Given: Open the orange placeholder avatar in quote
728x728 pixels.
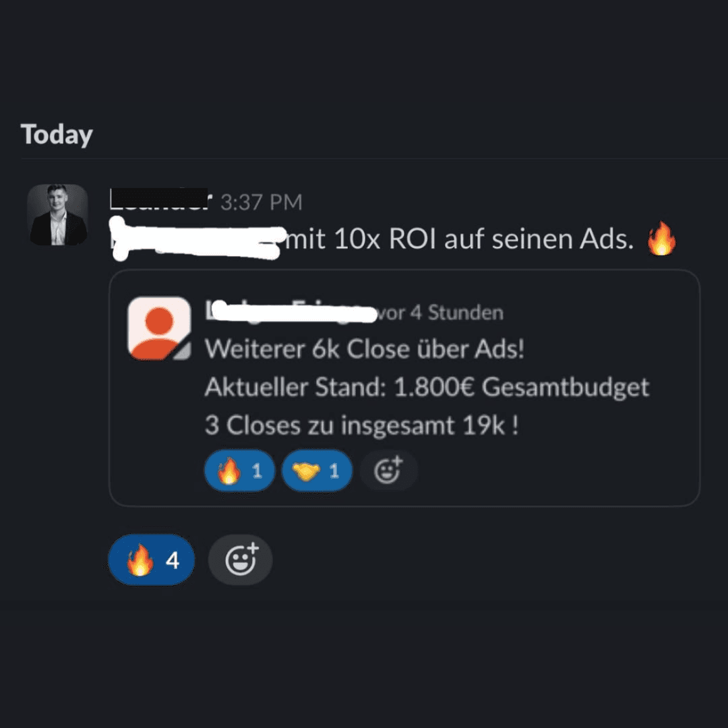Looking at the screenshot, I should (159, 328).
